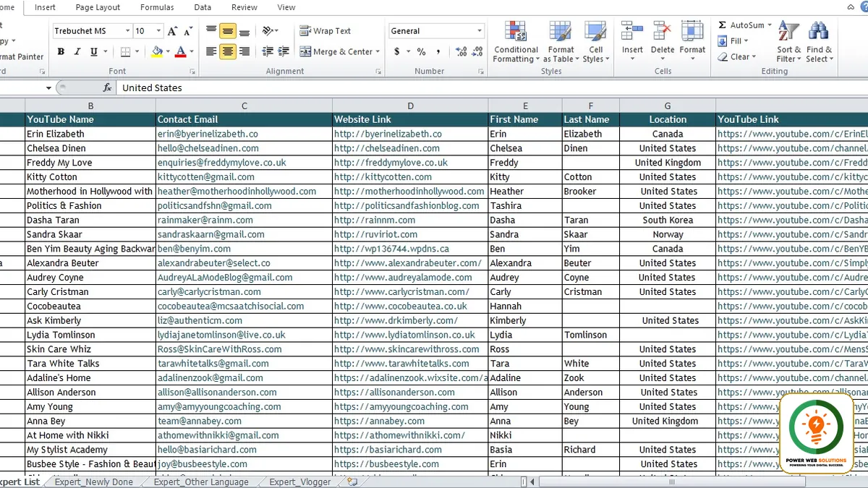Click Increase Indent icon

pyautogui.click(x=284, y=51)
